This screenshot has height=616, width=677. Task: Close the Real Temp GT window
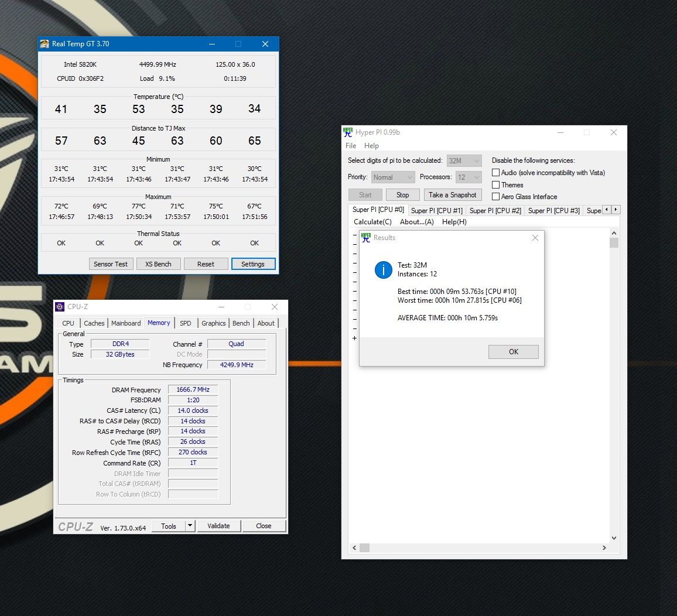pos(265,44)
